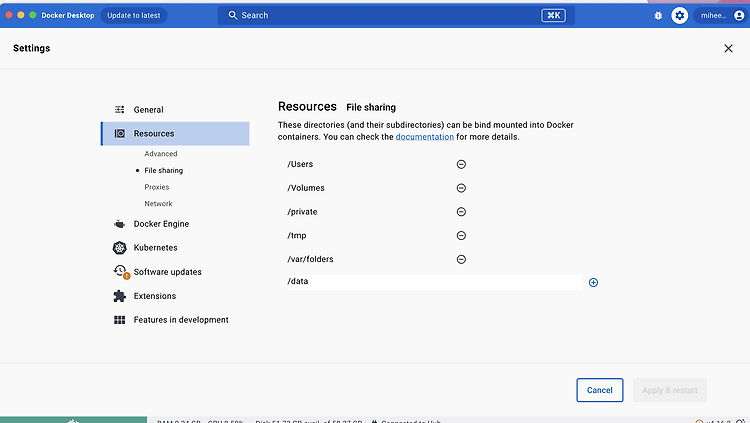Click the Docker Engine whale icon
750x423 pixels.
click(x=120, y=224)
